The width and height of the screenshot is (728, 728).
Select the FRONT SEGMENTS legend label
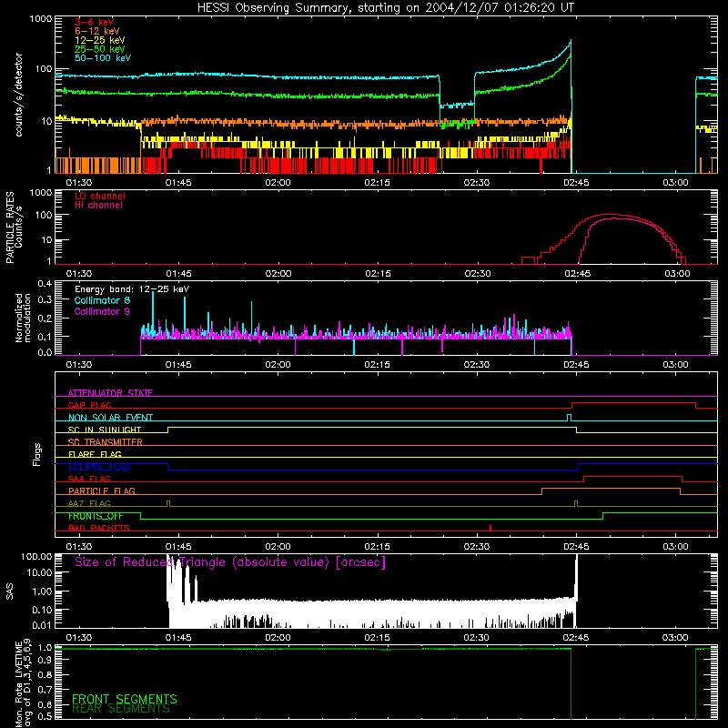pyautogui.click(x=125, y=699)
